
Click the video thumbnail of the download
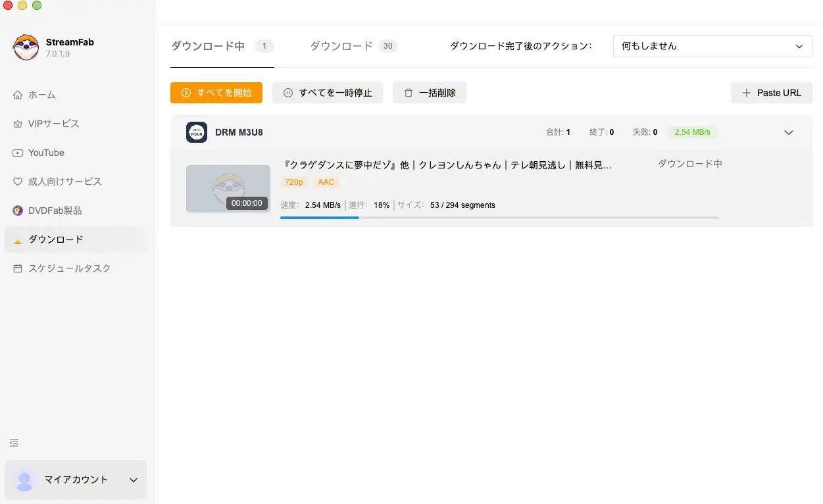[x=228, y=189]
